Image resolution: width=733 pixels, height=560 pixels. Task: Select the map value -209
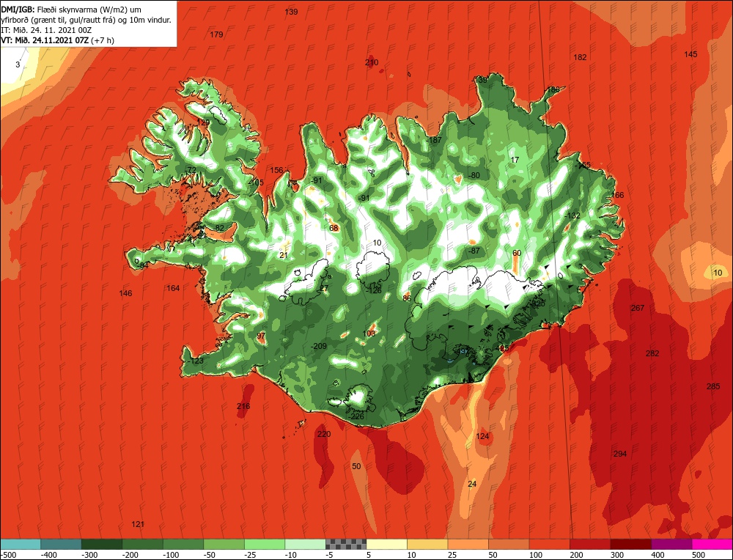[x=319, y=347]
